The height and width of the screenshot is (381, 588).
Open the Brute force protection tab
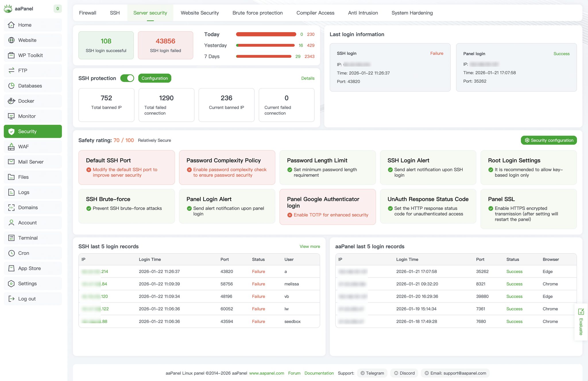pyautogui.click(x=258, y=13)
